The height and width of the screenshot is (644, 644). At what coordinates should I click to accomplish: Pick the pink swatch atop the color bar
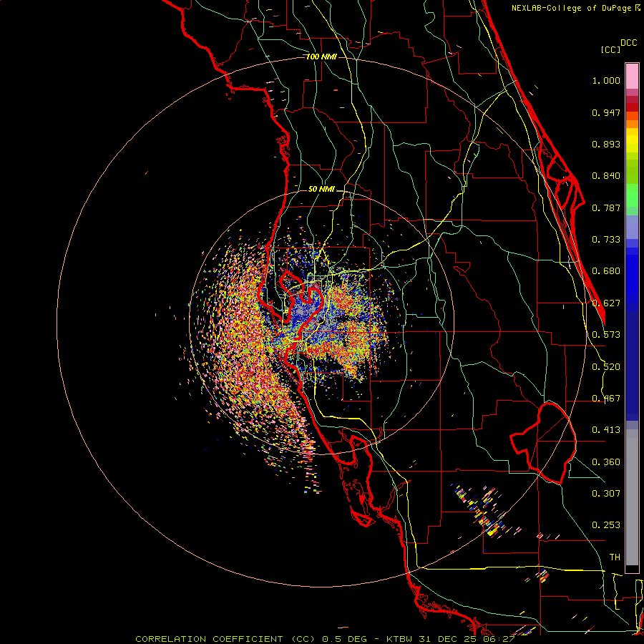pos(632,77)
